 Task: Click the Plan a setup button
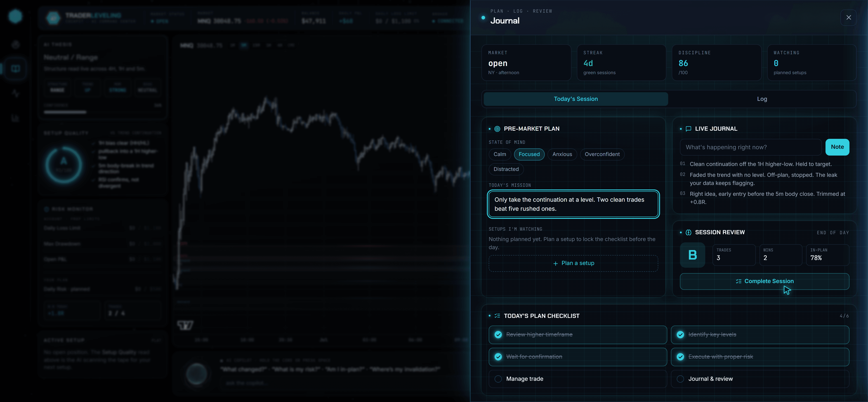(573, 263)
